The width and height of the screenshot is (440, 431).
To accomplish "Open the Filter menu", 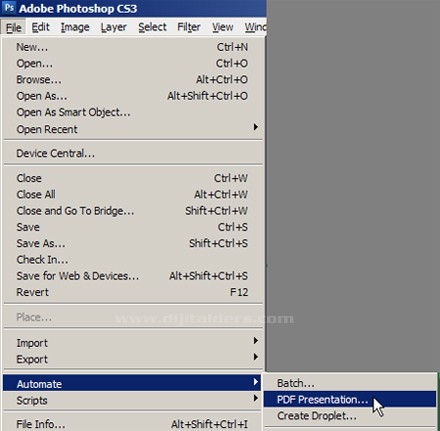I will pyautogui.click(x=189, y=27).
